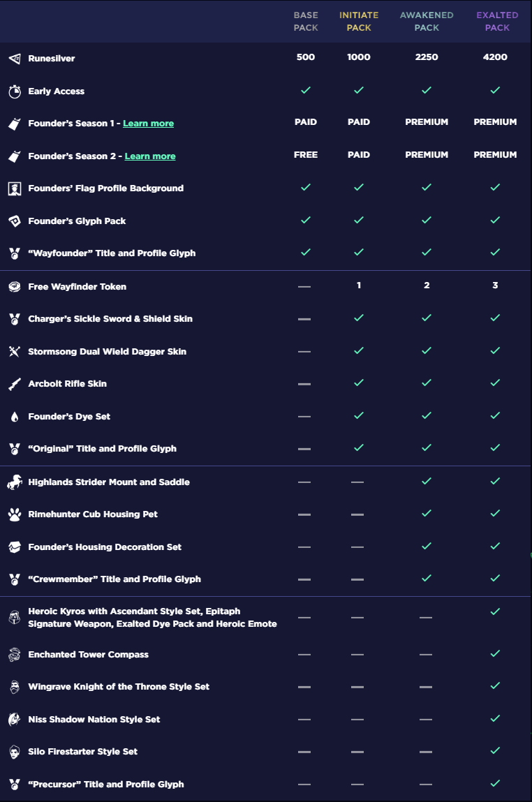Click Base Pack checkmark for Early Access

pos(306,90)
